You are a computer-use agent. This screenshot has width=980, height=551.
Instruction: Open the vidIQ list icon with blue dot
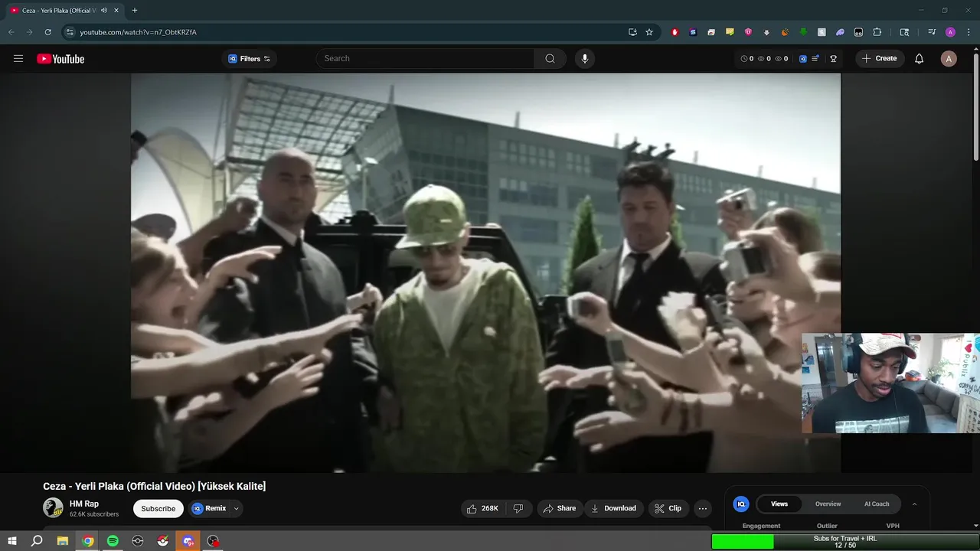click(x=816, y=59)
